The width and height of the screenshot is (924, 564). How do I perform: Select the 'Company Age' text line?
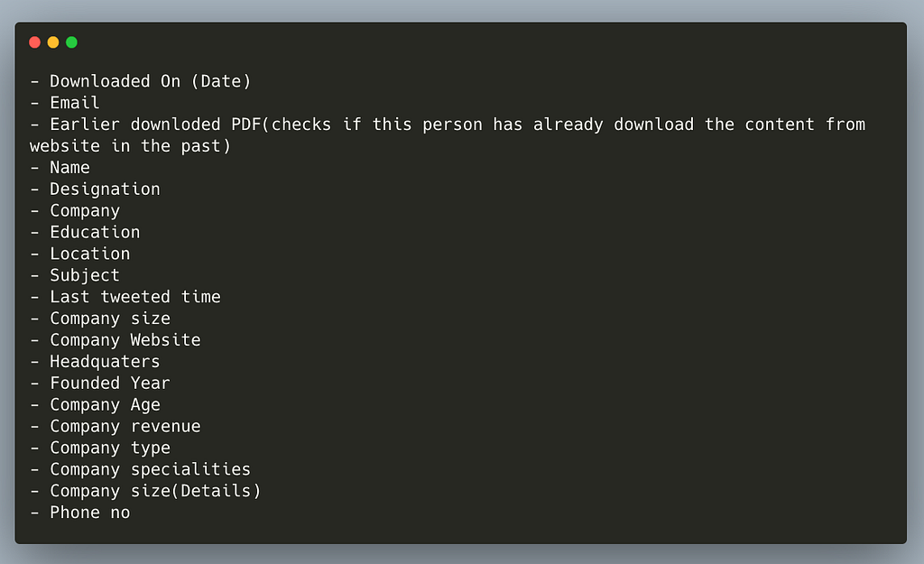pos(96,405)
